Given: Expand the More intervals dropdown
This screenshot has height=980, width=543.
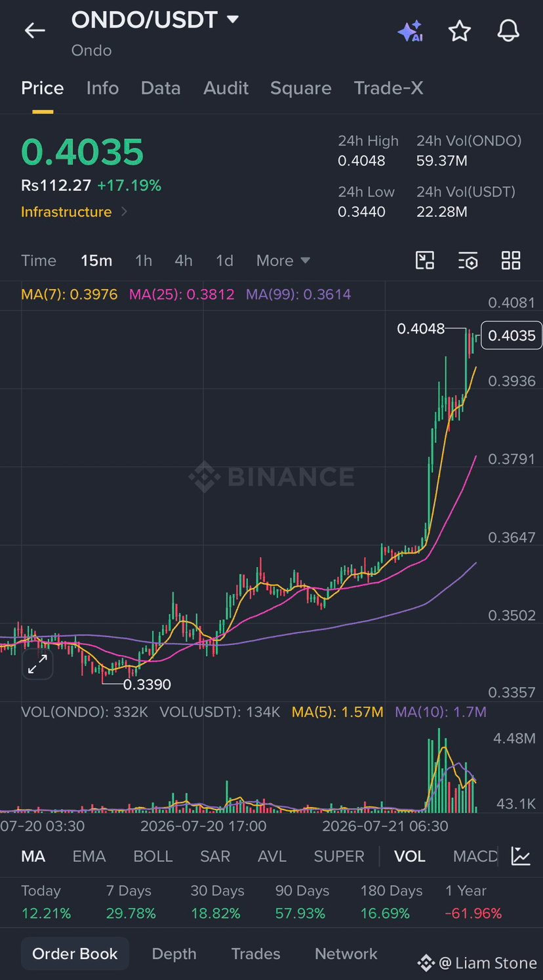Looking at the screenshot, I should pyautogui.click(x=283, y=260).
